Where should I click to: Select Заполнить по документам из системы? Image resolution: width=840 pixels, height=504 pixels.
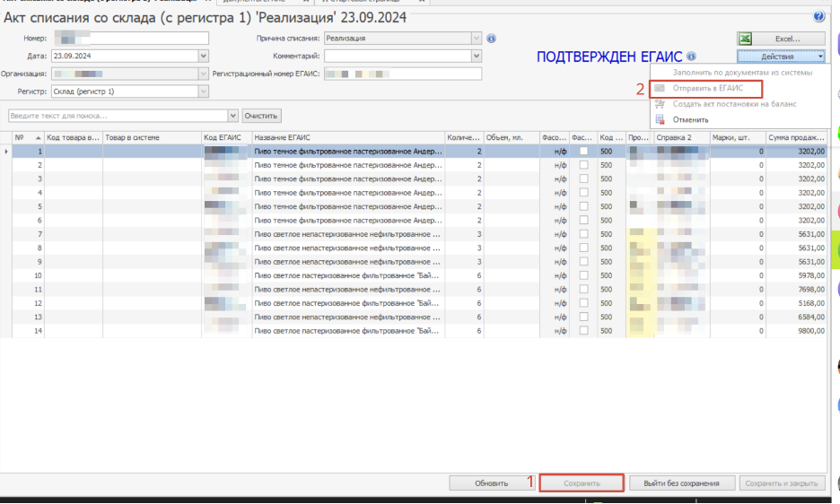pyautogui.click(x=742, y=73)
